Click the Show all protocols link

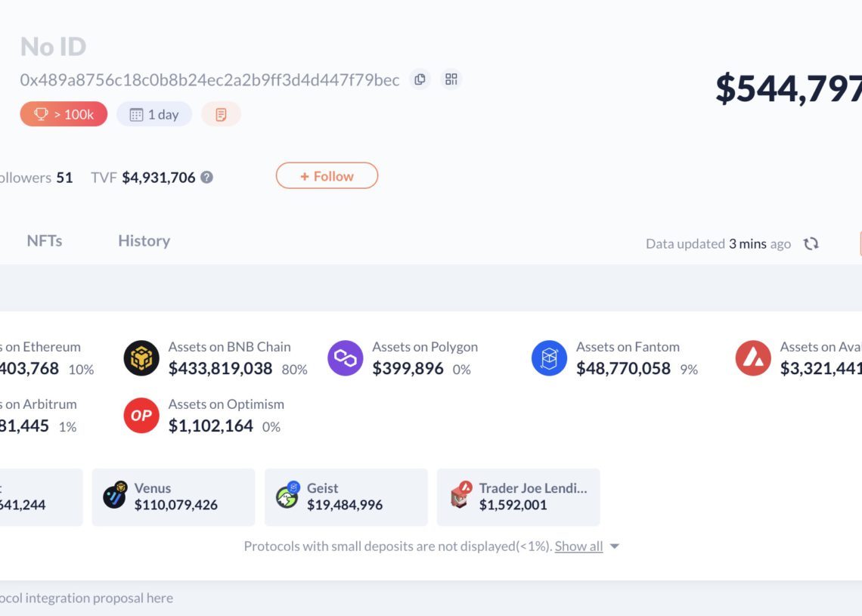click(578, 546)
